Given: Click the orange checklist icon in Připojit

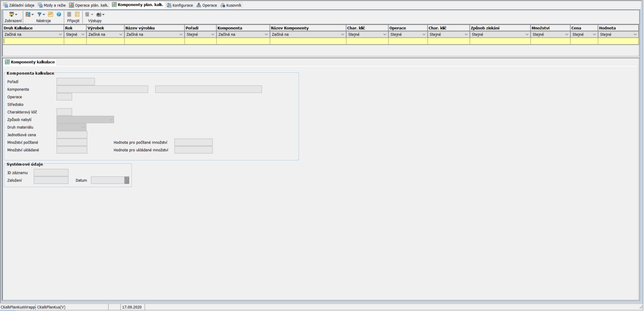Looking at the screenshot, I should (77, 14).
